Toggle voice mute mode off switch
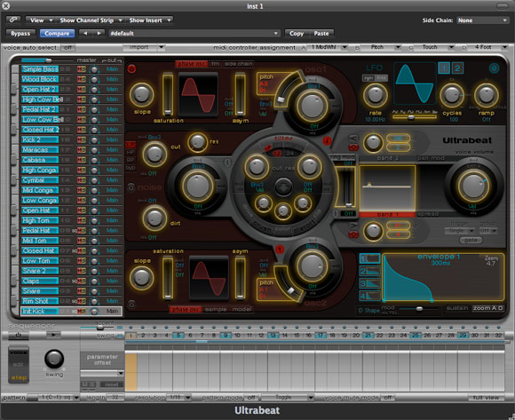 [387, 397]
